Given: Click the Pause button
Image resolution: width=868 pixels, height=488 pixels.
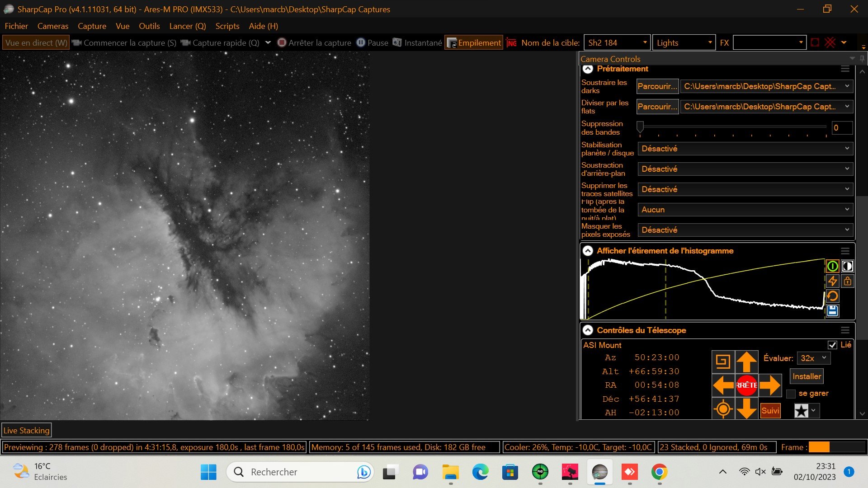Looking at the screenshot, I should [373, 43].
